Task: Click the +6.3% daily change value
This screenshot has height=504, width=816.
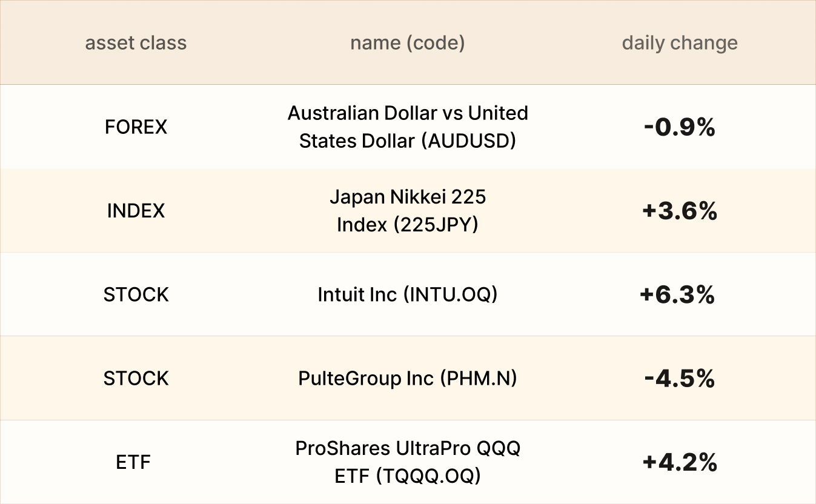Action: pos(677,294)
